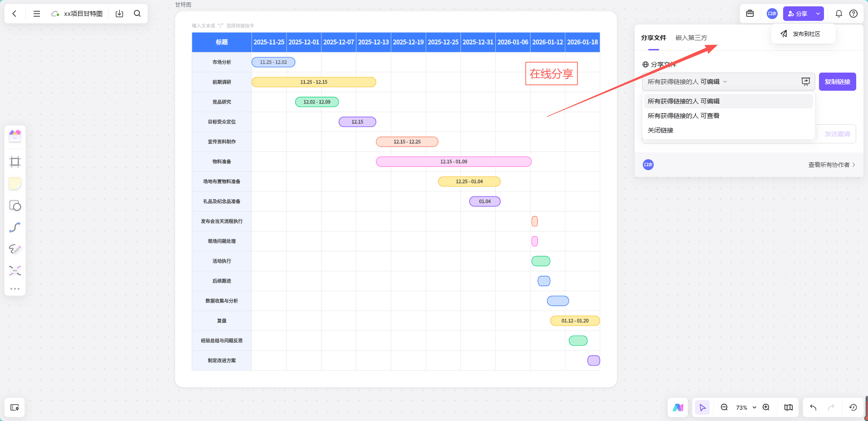Open '查看所有协作者' link
This screenshot has height=421, width=868.
831,165
